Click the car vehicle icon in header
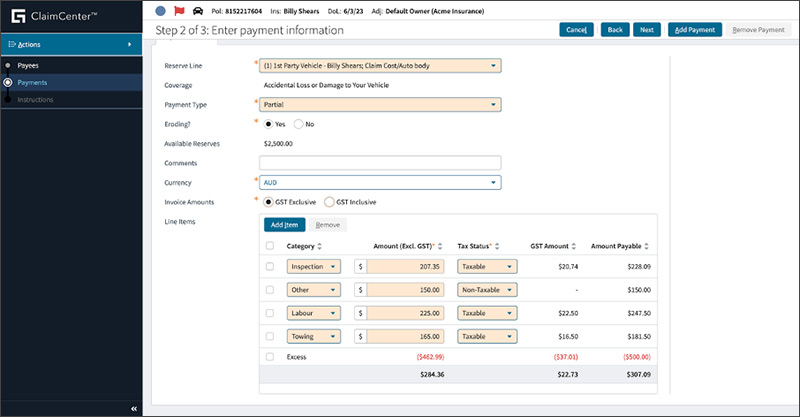Screen dimensions: 800x417 point(197,10)
